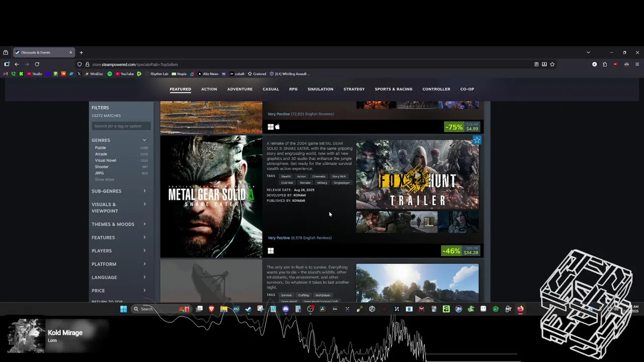The image size is (644, 362).
Task: Click the filter tag search field
Action: (120, 126)
